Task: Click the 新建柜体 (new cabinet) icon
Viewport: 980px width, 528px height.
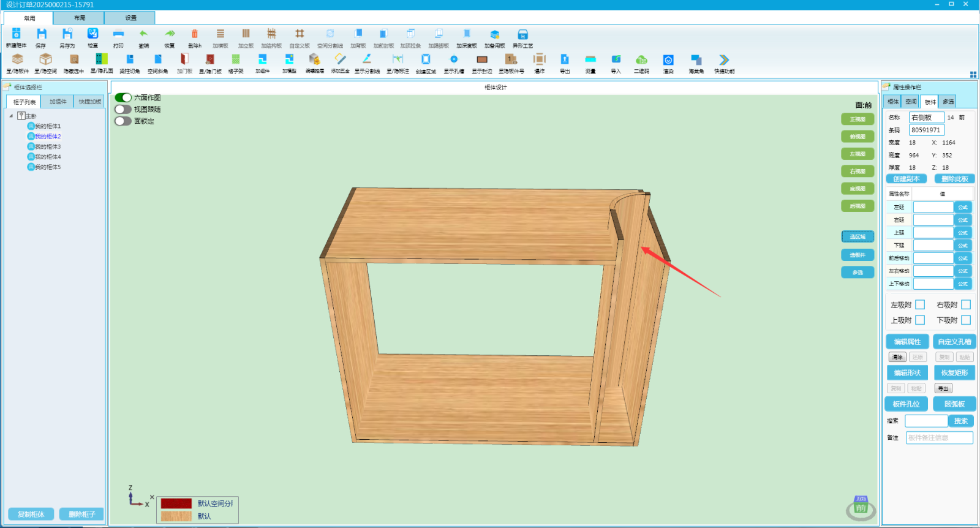Action: [17, 34]
